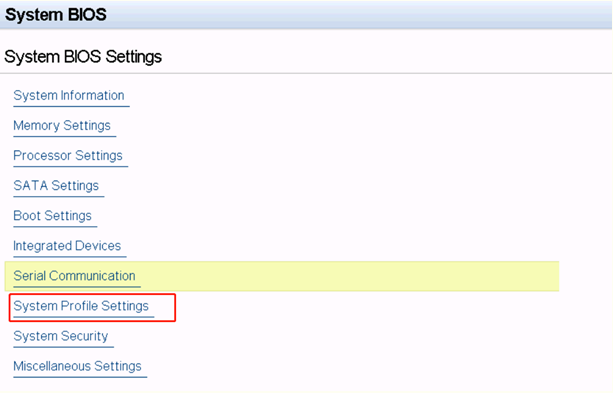613x393 pixels.
Task: Open Memory Settings
Action: click(x=62, y=126)
